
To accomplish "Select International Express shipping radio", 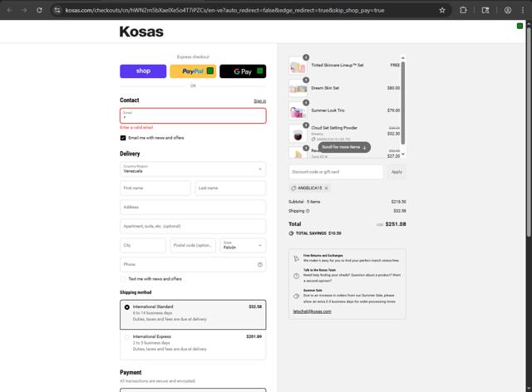I will coord(127,336).
